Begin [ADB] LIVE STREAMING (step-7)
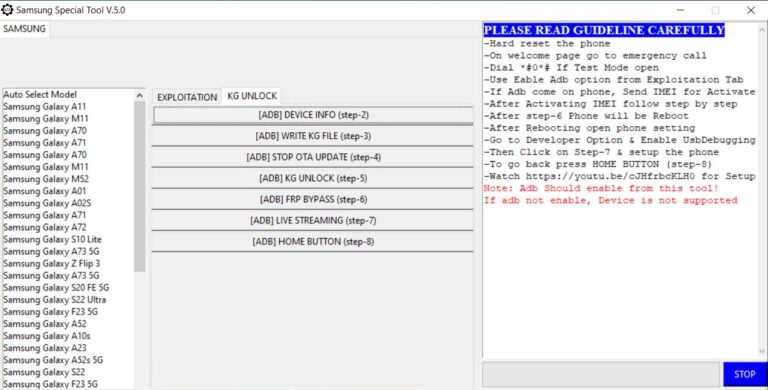Viewport: 768px width, 390px height. point(313,220)
